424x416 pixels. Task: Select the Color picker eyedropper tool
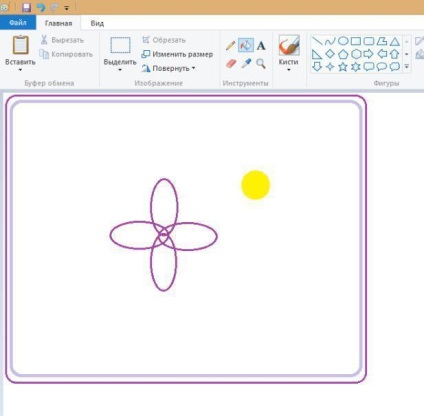(x=246, y=63)
